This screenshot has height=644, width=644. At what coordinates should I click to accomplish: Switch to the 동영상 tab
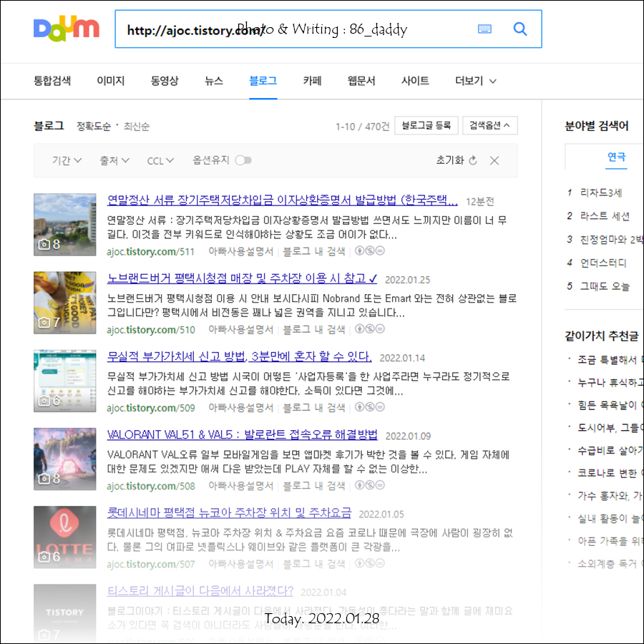165,81
